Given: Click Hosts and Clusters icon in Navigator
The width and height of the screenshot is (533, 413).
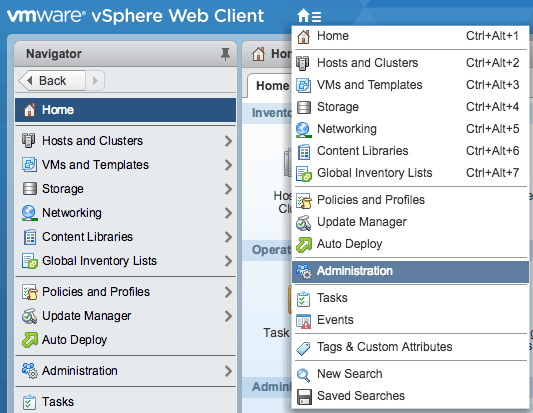Looking at the screenshot, I should tap(29, 140).
